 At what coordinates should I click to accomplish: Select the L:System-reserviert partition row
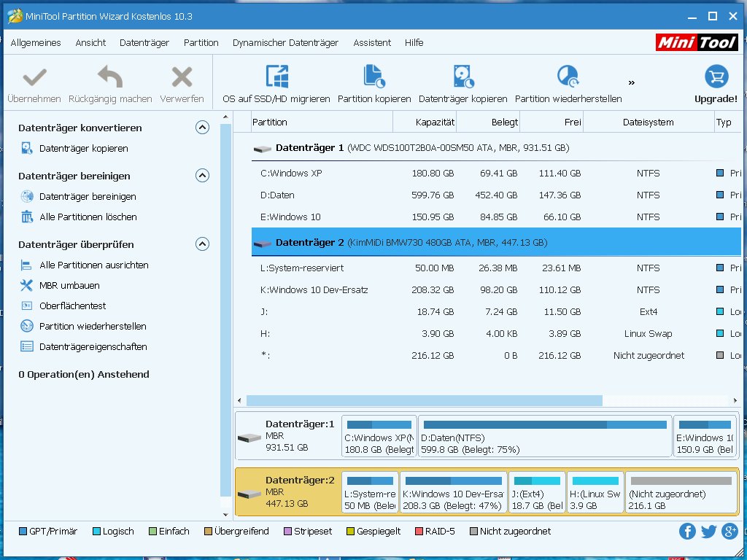point(496,268)
